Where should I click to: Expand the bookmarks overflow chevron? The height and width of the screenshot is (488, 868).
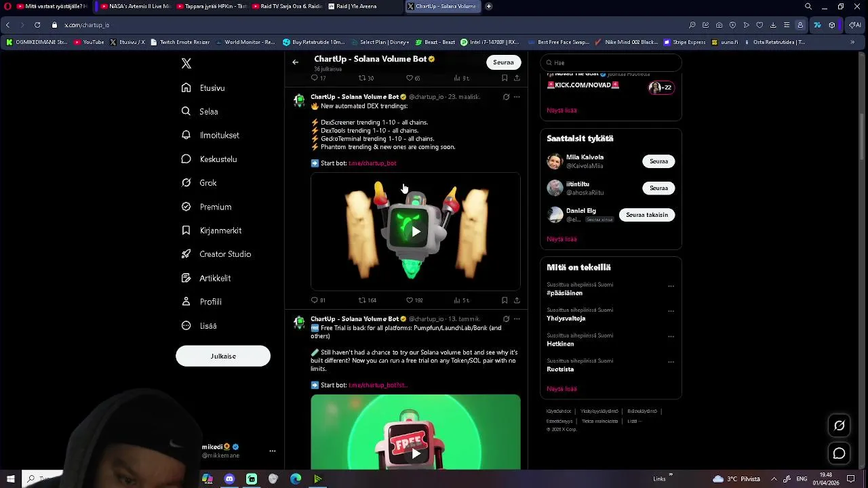tap(852, 42)
